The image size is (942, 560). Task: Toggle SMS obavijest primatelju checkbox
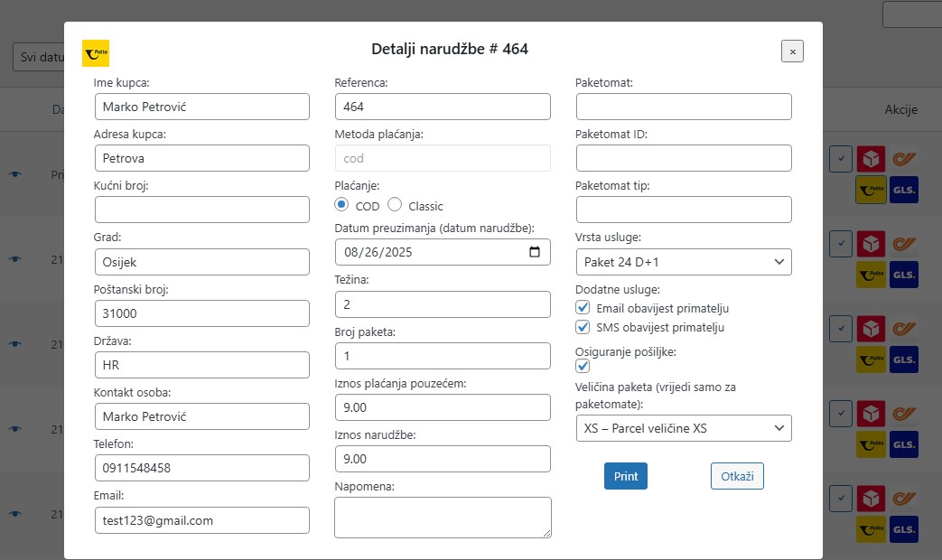click(583, 327)
